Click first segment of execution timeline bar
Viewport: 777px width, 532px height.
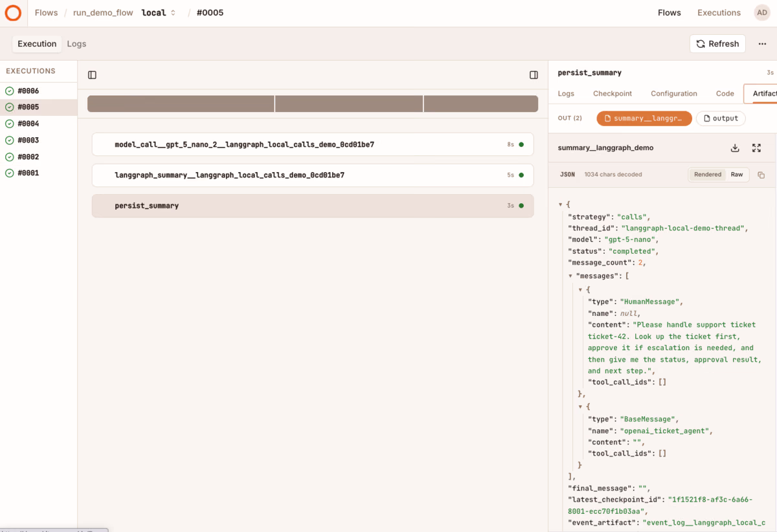pyautogui.click(x=181, y=104)
